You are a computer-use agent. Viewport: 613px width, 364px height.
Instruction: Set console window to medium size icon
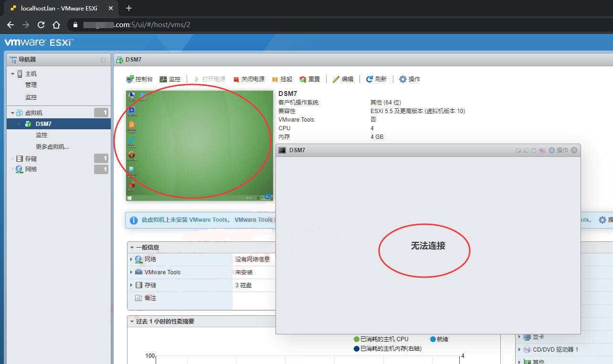(x=526, y=151)
